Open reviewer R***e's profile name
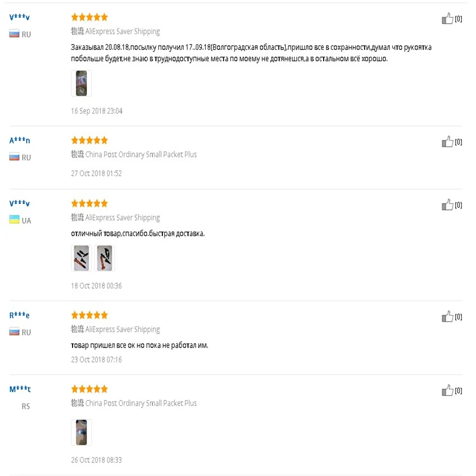Screen dimensions: 476x476 coord(20,315)
